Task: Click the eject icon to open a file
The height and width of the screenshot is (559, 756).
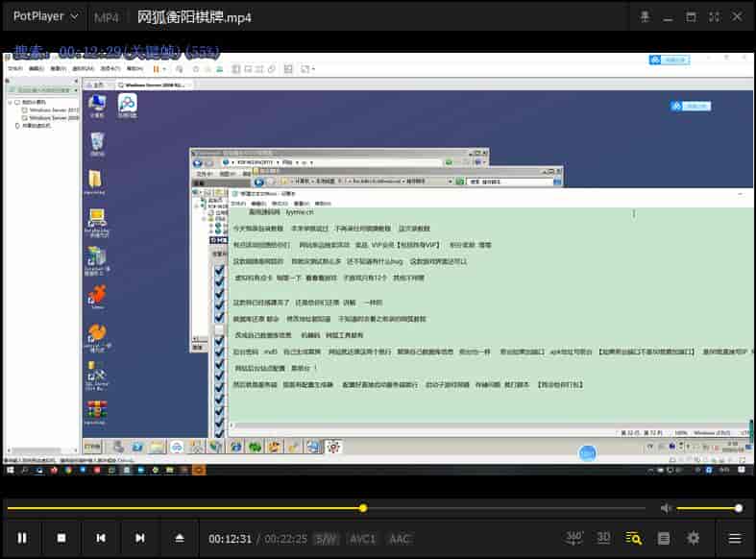Action: point(180,538)
